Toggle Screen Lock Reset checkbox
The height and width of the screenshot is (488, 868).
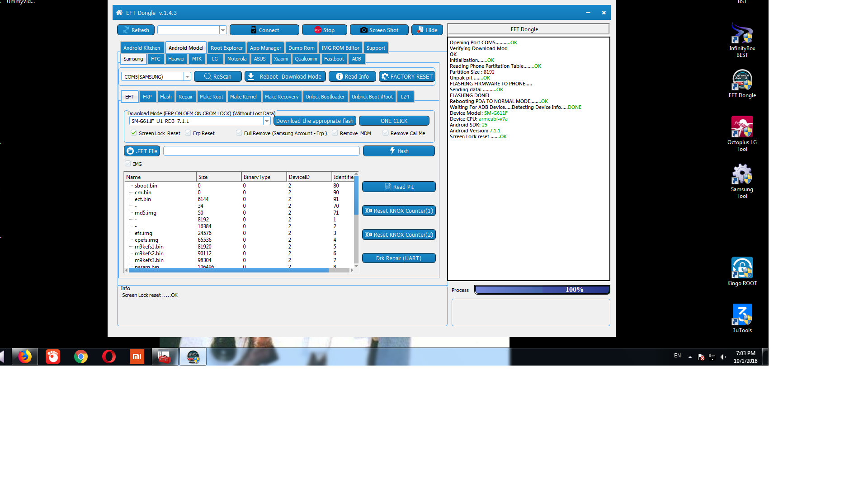point(134,133)
